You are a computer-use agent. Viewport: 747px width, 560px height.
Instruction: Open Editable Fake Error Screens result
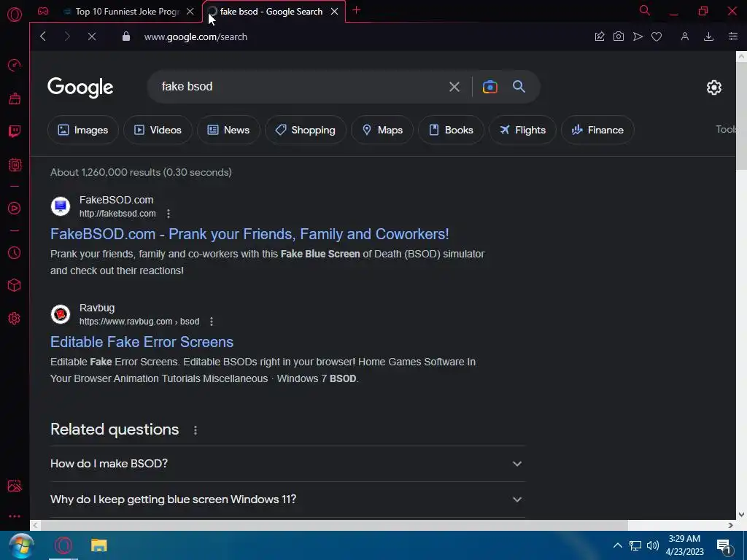click(142, 342)
